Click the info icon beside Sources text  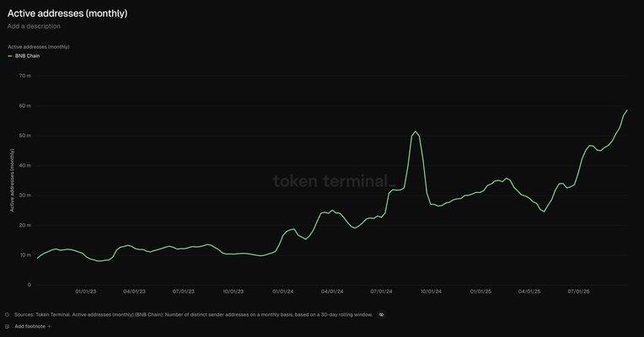[x=8, y=314]
